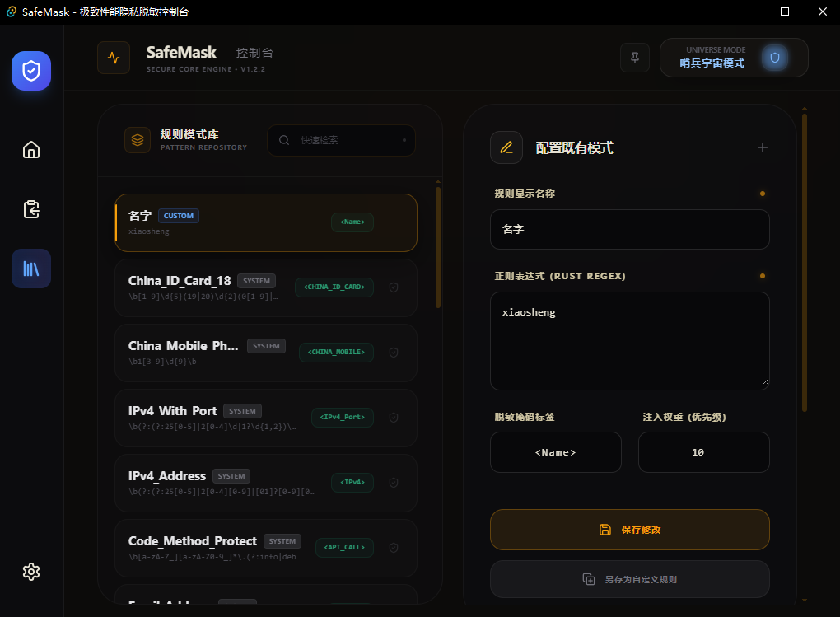
Task: Select the China_Mobile_Ph... rule entry
Action: point(266,353)
